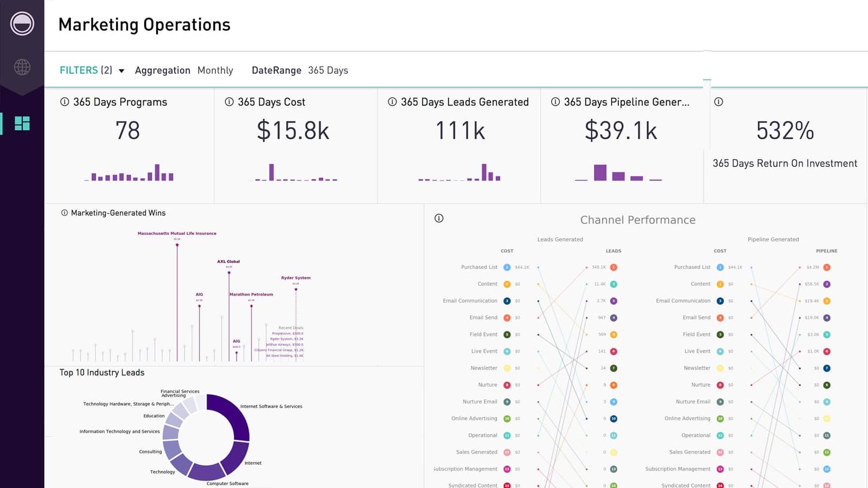Open info icon for 365 Days Leads Generated

tap(392, 102)
